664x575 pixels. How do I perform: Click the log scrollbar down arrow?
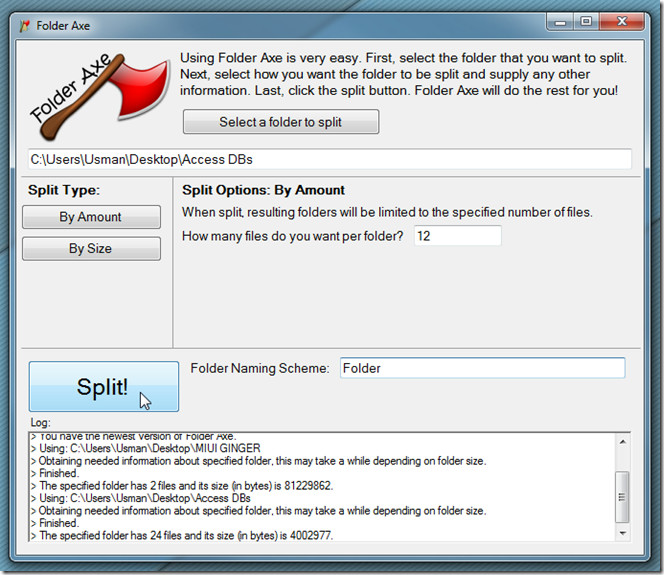622,533
